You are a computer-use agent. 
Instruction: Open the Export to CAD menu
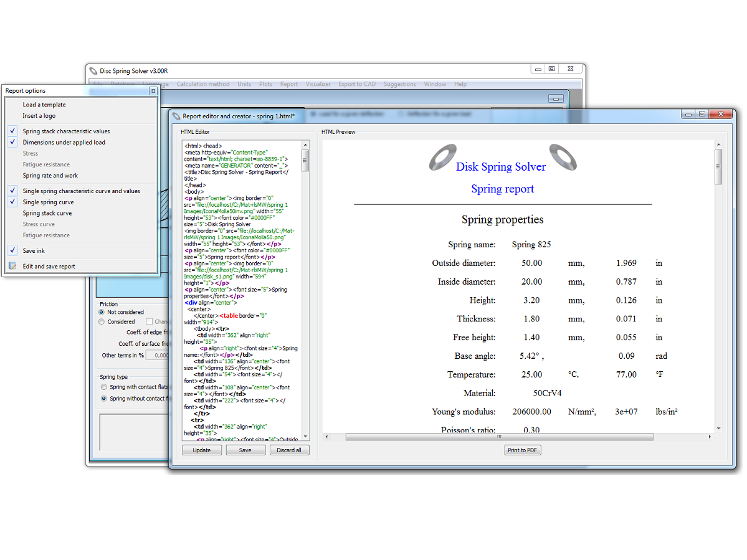(x=357, y=84)
